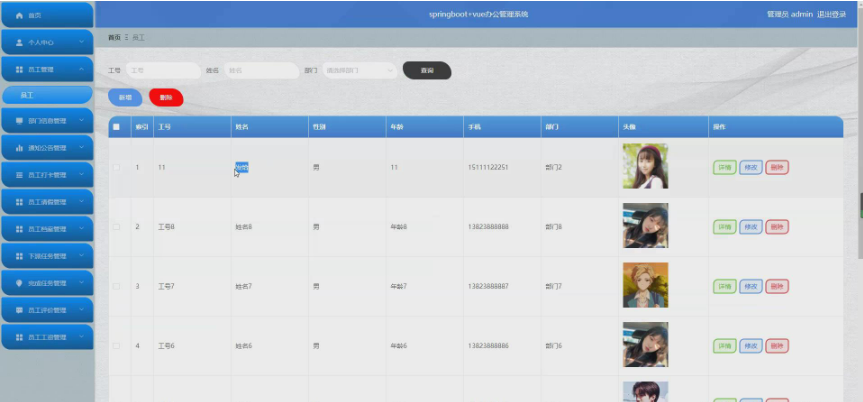
Task: Click the avatar thumbnail in row 工号 11
Action: [x=646, y=166]
